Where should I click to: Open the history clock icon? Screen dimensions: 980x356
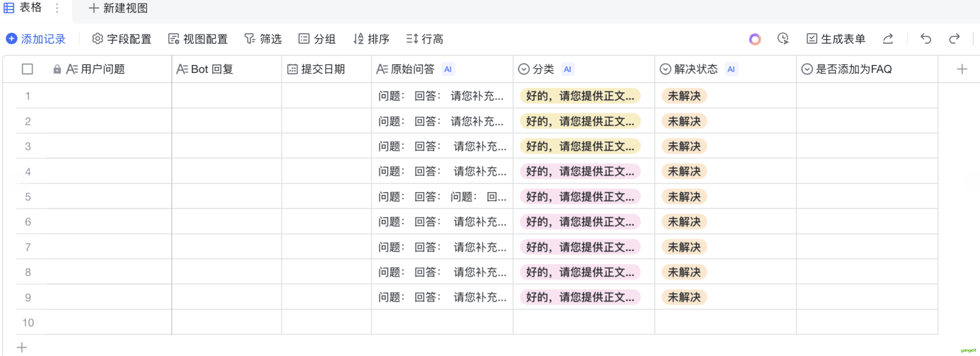[x=783, y=39]
